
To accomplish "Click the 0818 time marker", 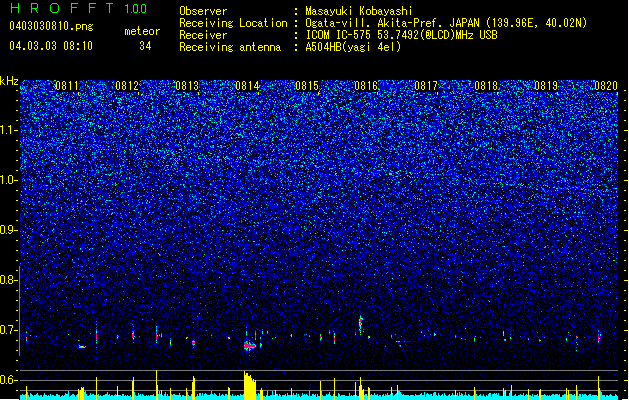I will pyautogui.click(x=486, y=86).
